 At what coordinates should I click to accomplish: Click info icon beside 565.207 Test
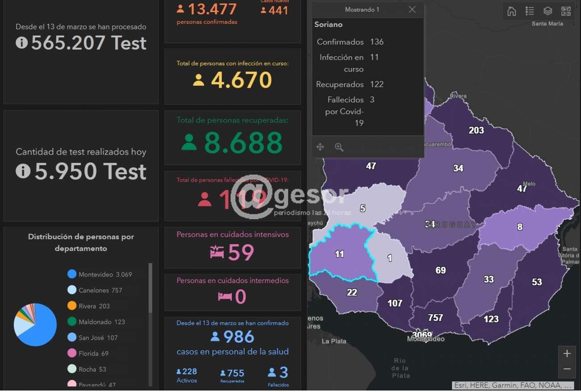coord(22,43)
